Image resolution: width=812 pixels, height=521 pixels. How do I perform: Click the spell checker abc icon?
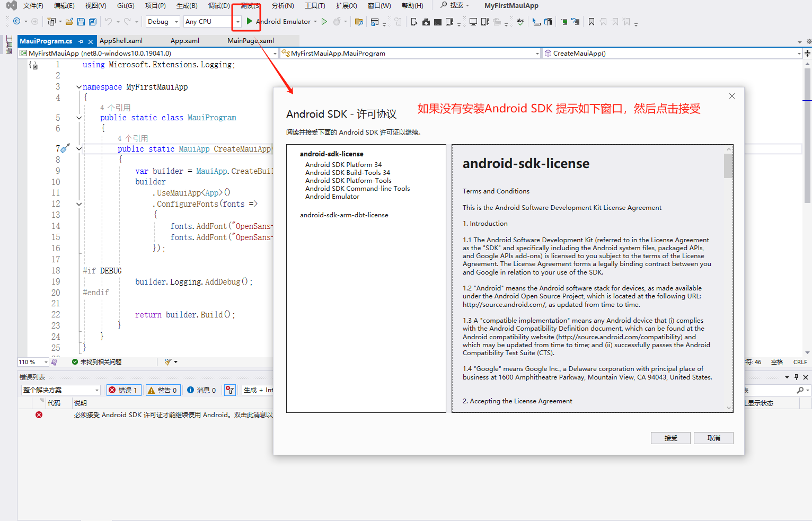tap(520, 22)
